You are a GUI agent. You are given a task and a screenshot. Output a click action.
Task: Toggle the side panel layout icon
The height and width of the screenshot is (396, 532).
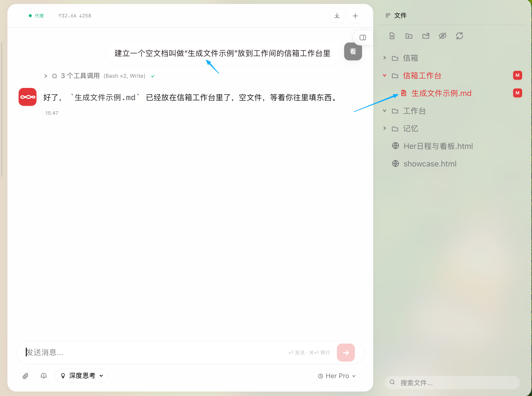(x=363, y=38)
